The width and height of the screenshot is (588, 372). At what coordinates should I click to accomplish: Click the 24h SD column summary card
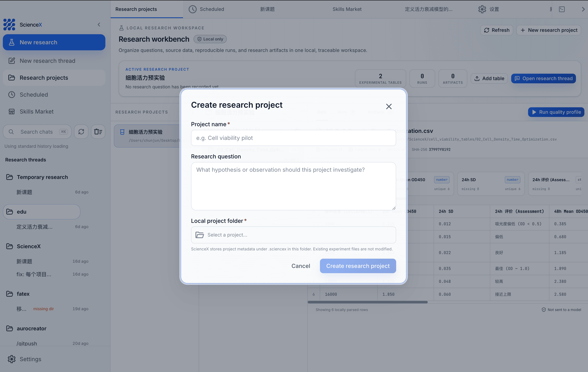[491, 184]
